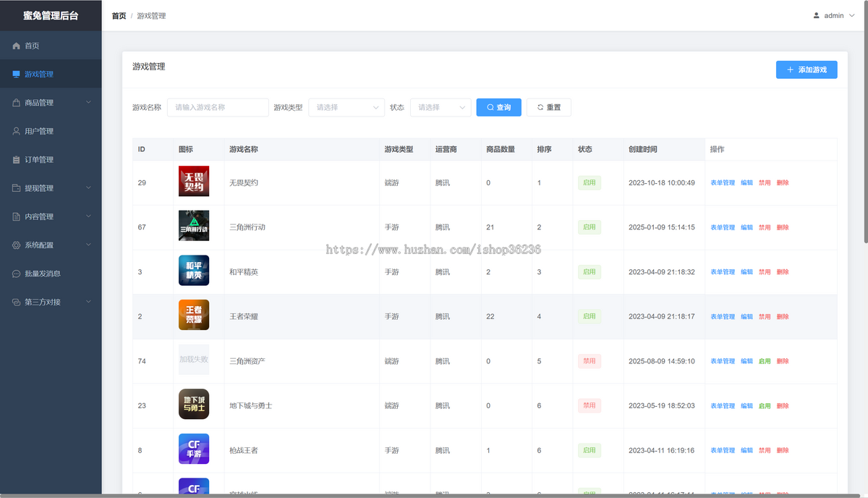This screenshot has height=498, width=868.
Task: Click the 王者荣耀 game icon thumbnail
Action: click(194, 315)
